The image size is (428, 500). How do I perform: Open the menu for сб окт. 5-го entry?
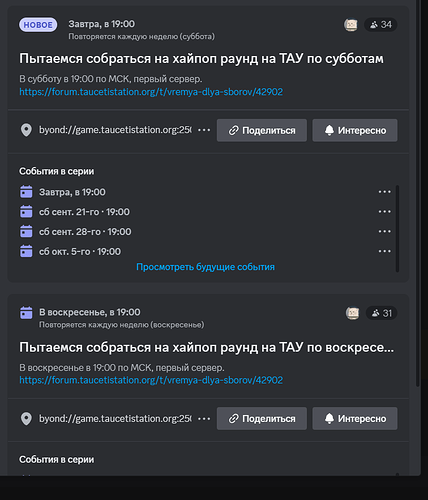click(384, 251)
